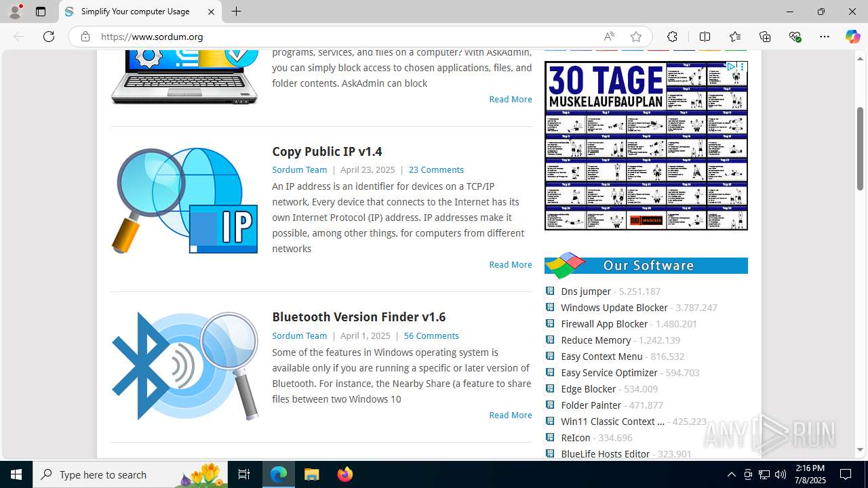Image resolution: width=868 pixels, height=488 pixels.
Task: Open Reduce Memory software link
Action: pyautogui.click(x=596, y=340)
